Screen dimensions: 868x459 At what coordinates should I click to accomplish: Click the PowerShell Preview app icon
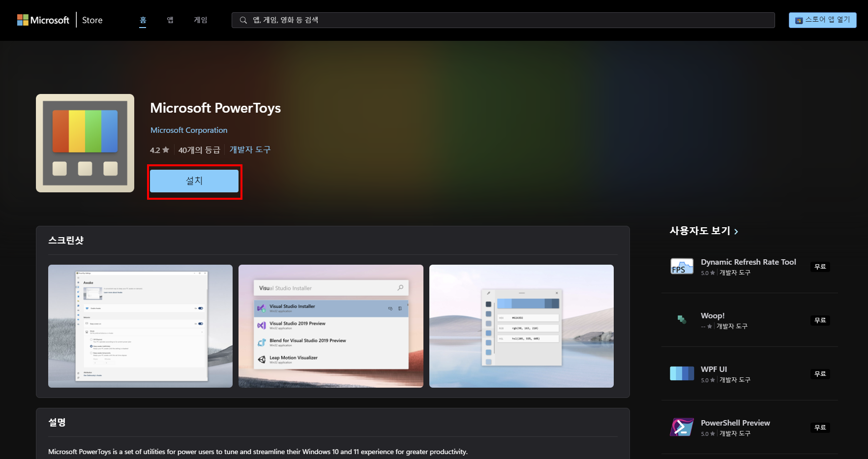click(682, 427)
